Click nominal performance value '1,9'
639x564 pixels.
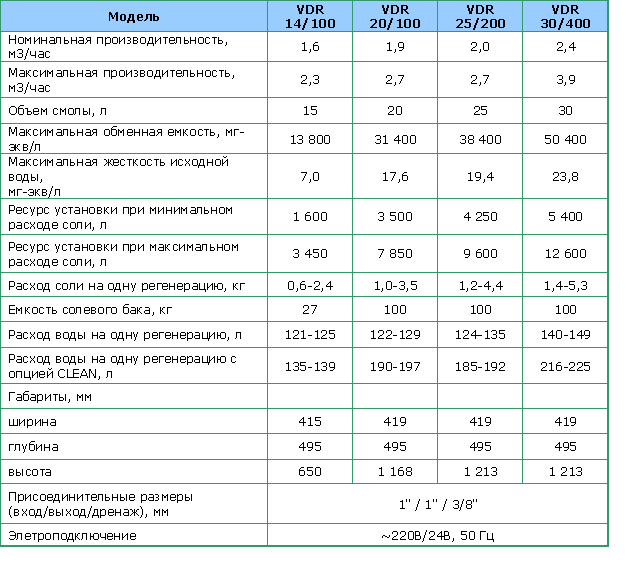395,46
